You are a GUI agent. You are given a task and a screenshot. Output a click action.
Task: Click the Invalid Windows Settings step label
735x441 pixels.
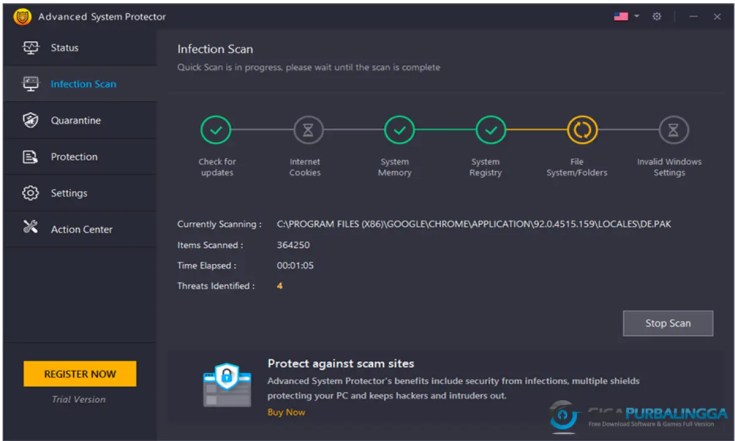pos(669,167)
